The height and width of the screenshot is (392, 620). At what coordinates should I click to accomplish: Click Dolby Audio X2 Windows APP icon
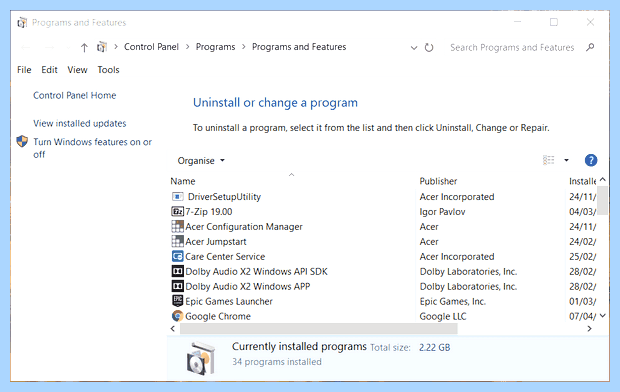point(178,286)
